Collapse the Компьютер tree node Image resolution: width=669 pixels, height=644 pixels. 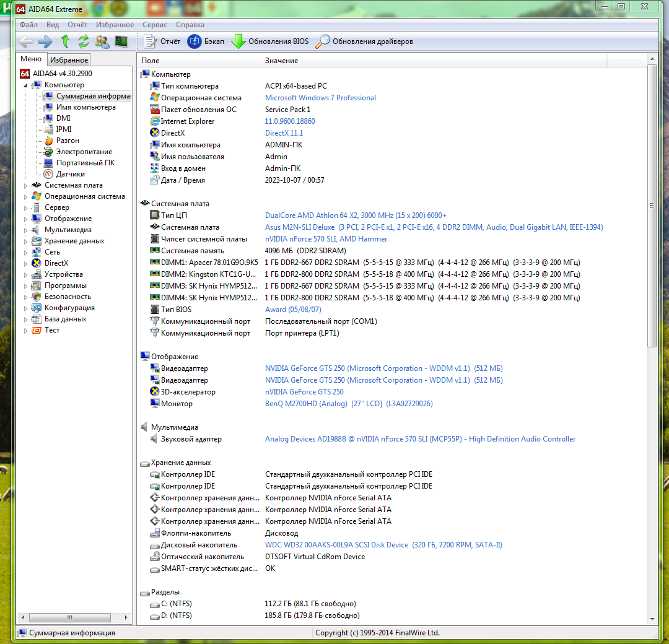click(x=26, y=85)
